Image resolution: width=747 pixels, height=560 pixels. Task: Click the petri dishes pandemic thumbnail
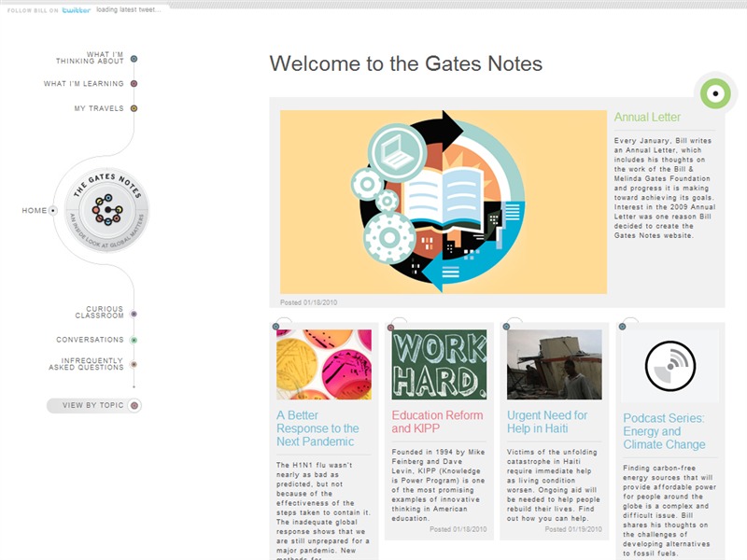pos(324,364)
